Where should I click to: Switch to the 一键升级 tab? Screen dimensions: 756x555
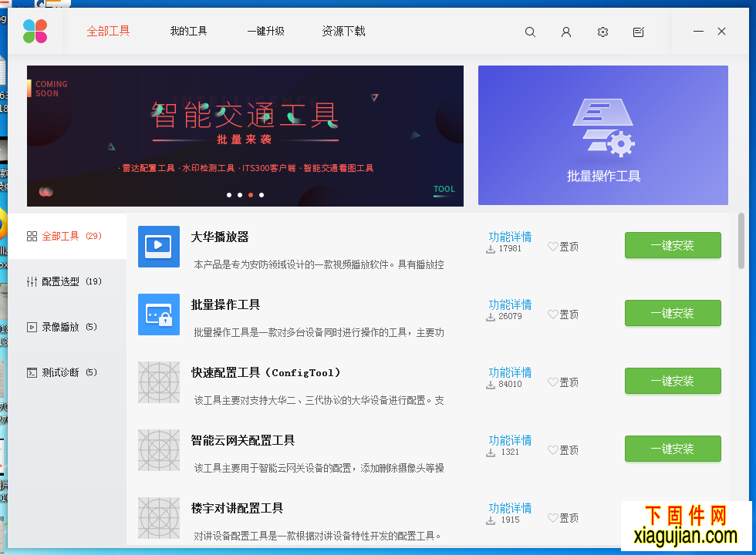click(x=265, y=32)
